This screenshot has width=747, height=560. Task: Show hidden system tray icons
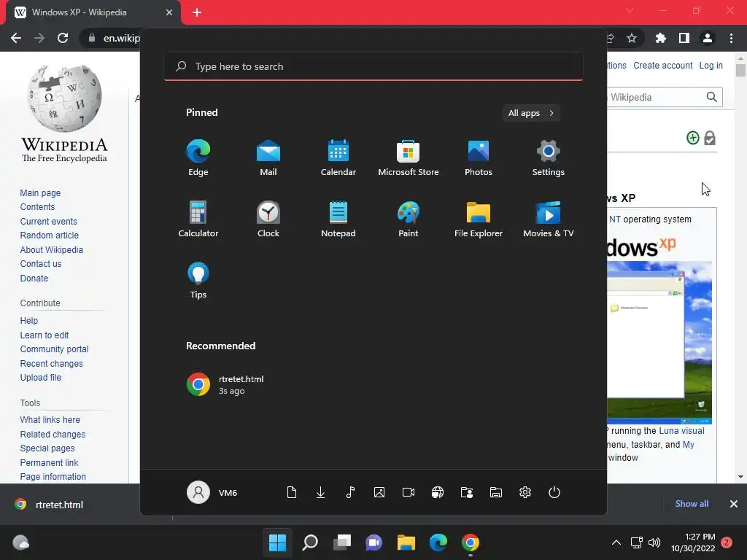(616, 542)
